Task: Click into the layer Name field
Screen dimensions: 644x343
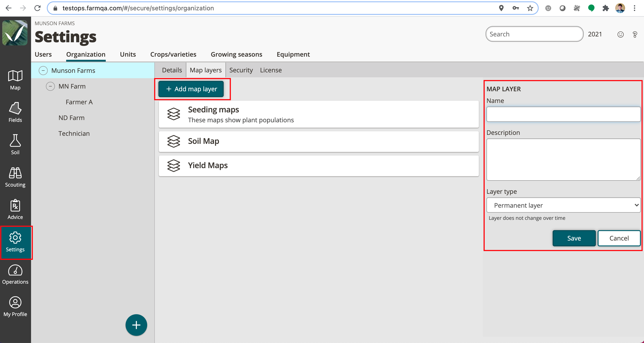Action: click(563, 114)
